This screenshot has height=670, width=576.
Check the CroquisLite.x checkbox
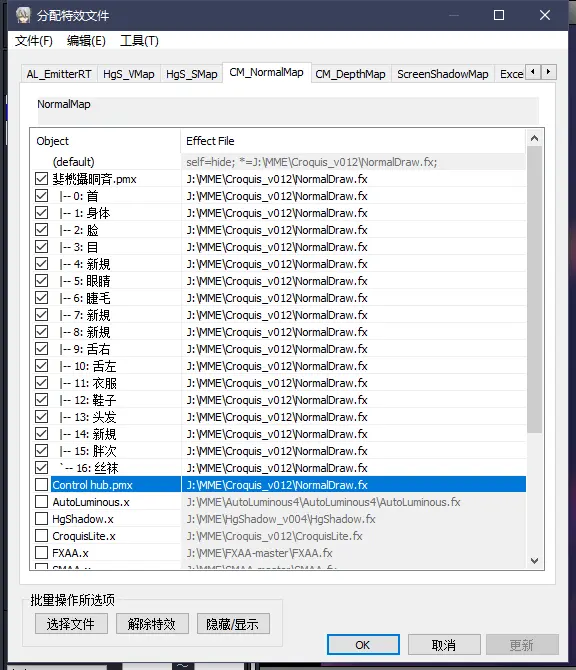coord(41,535)
